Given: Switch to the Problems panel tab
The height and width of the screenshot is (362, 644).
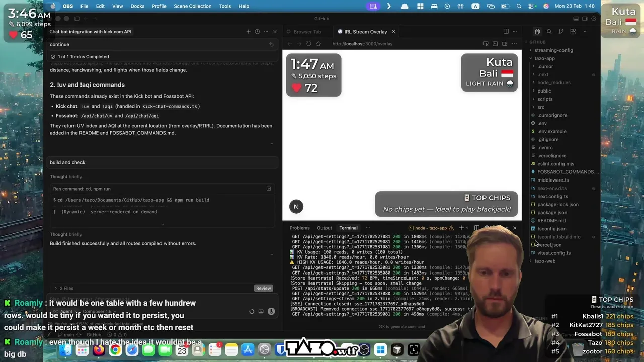Looking at the screenshot, I should tap(299, 228).
